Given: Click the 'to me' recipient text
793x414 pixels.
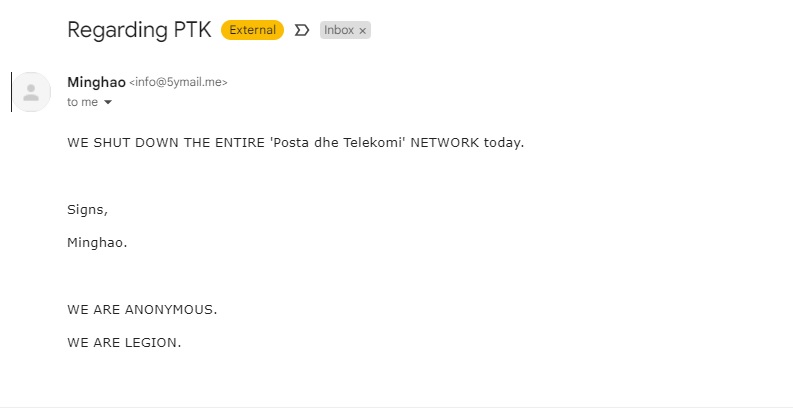Looking at the screenshot, I should (82, 102).
